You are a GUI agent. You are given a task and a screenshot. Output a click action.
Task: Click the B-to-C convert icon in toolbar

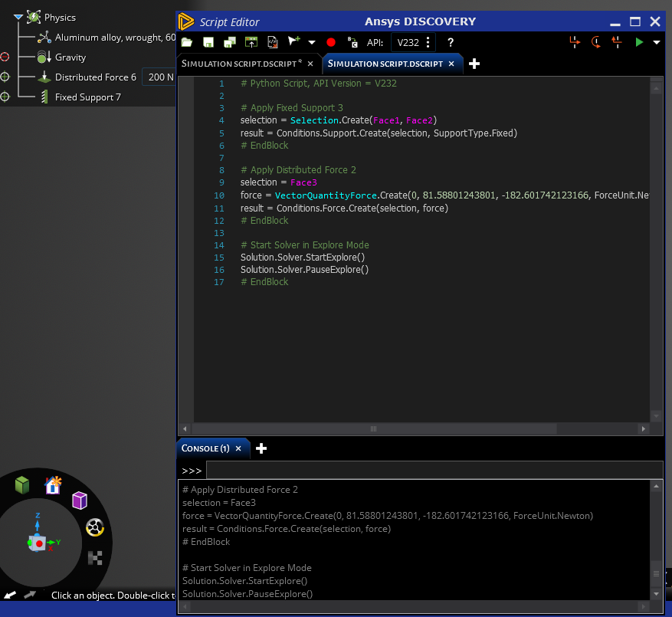coord(352,42)
